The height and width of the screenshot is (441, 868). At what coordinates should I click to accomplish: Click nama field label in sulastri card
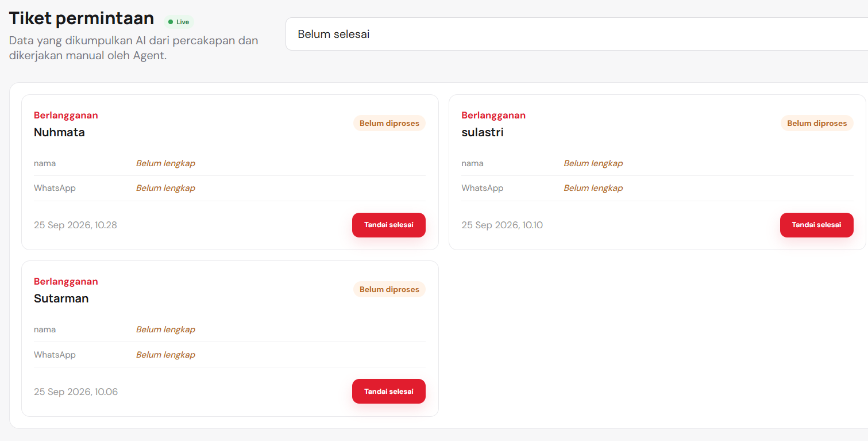pyautogui.click(x=472, y=163)
